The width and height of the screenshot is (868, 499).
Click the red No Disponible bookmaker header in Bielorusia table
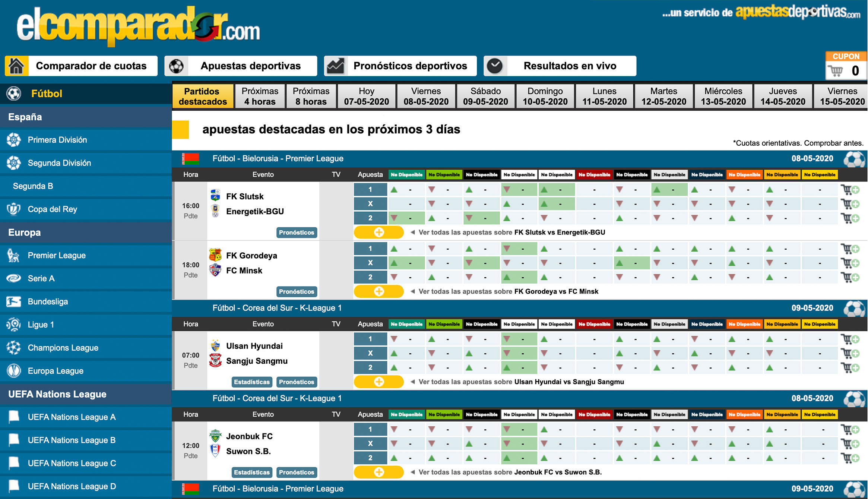(x=594, y=174)
